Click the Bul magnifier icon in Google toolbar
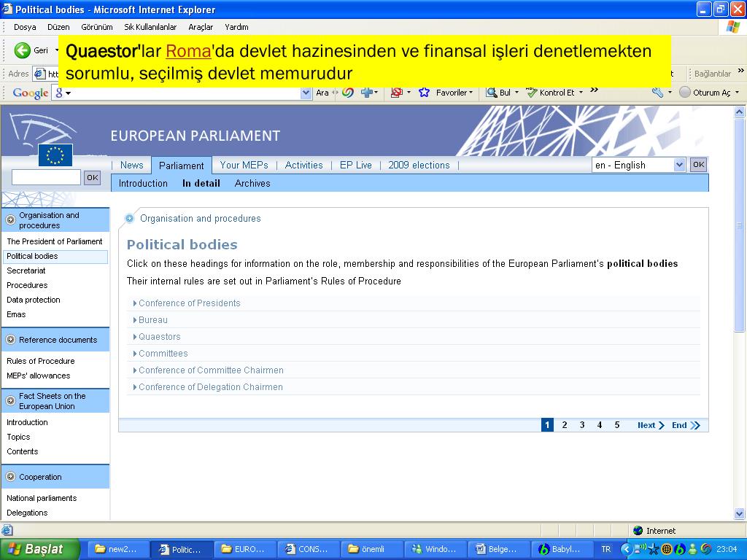Image resolution: width=747 pixels, height=560 pixels. pyautogui.click(x=492, y=93)
